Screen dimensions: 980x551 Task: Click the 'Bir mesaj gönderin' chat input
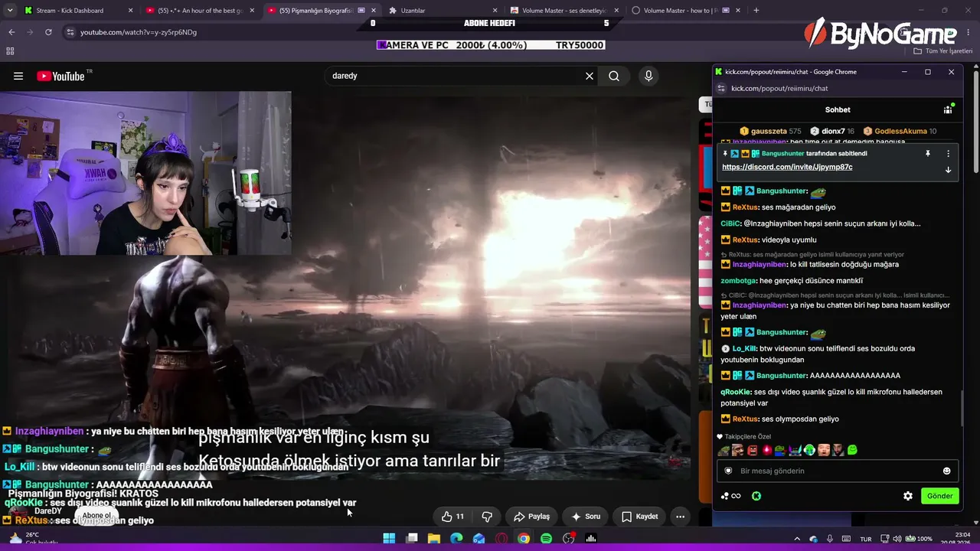[x=838, y=471]
